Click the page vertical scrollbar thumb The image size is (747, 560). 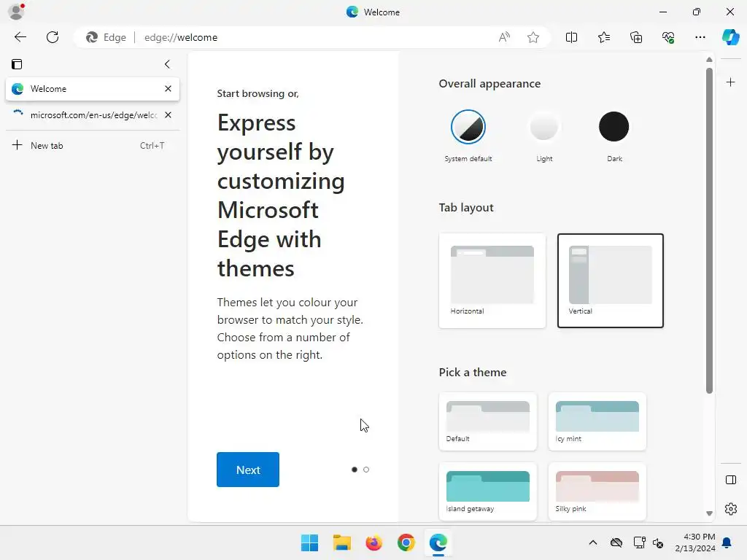[x=709, y=230]
